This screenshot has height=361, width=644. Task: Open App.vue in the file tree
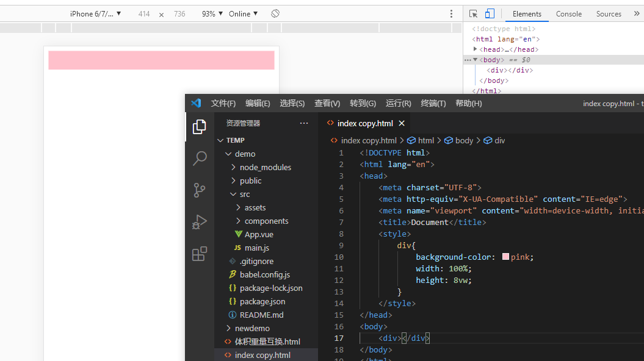click(259, 234)
